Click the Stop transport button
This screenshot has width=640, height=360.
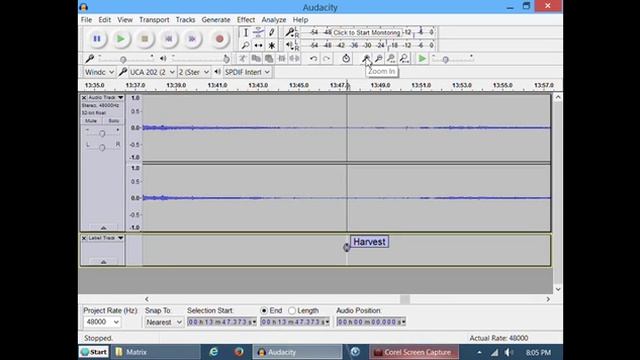[144, 39]
